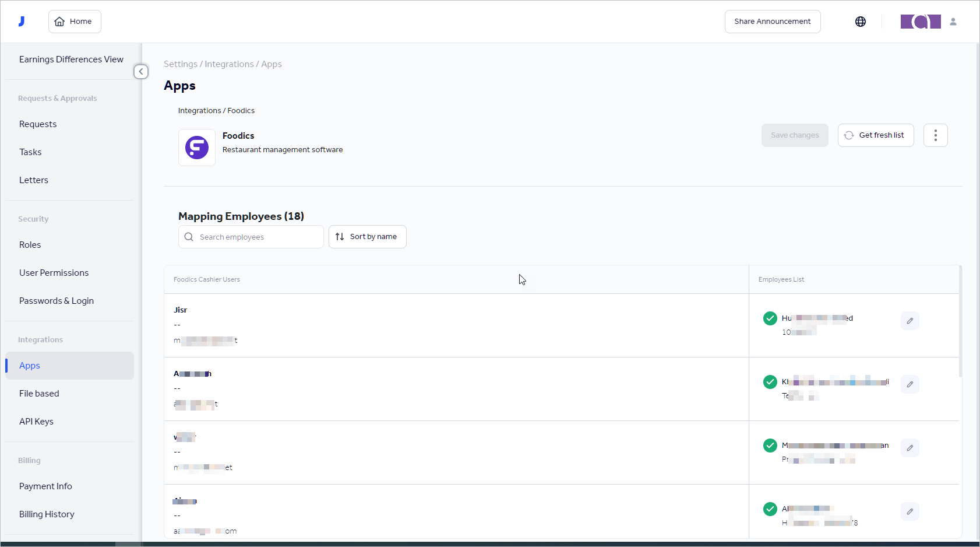The height and width of the screenshot is (547, 980).
Task: Open the three-dot more options menu
Action: coord(935,135)
